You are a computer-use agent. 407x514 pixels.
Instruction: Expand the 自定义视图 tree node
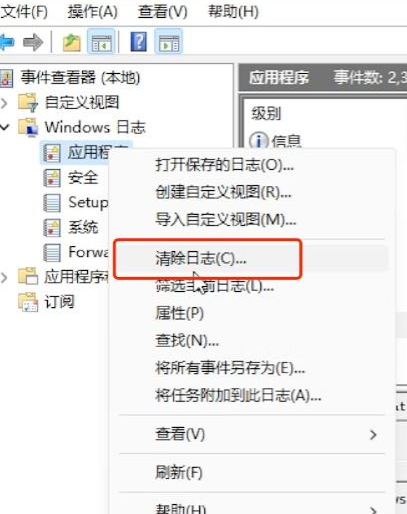4,103
